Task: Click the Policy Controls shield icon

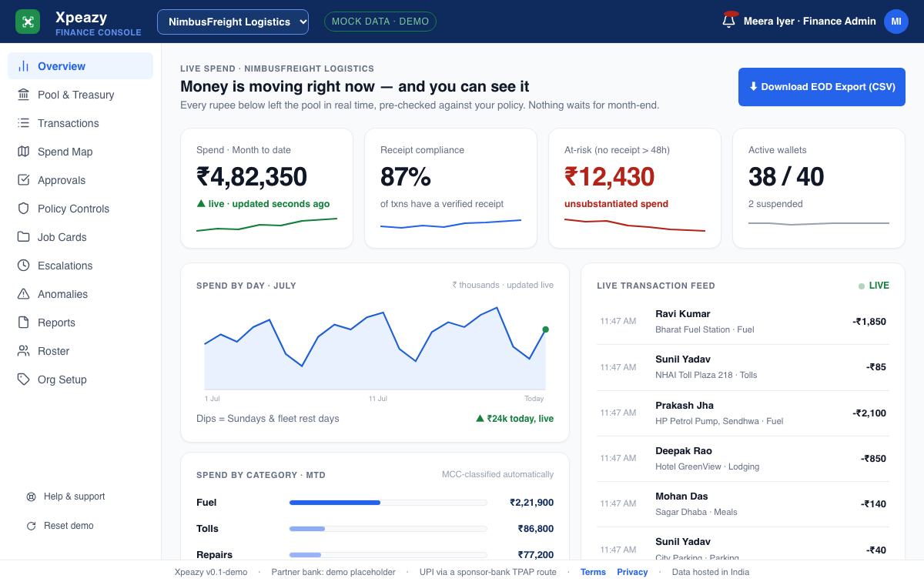Action: 24,209
